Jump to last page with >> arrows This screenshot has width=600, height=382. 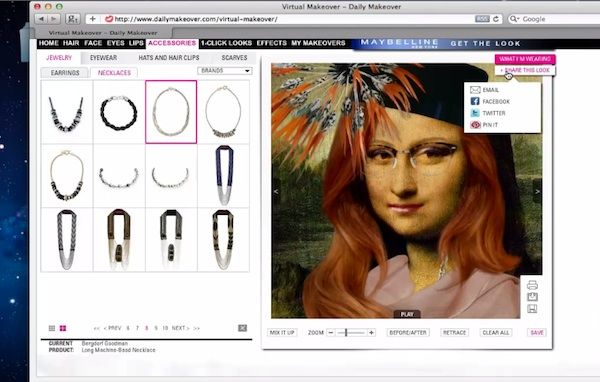(197, 328)
